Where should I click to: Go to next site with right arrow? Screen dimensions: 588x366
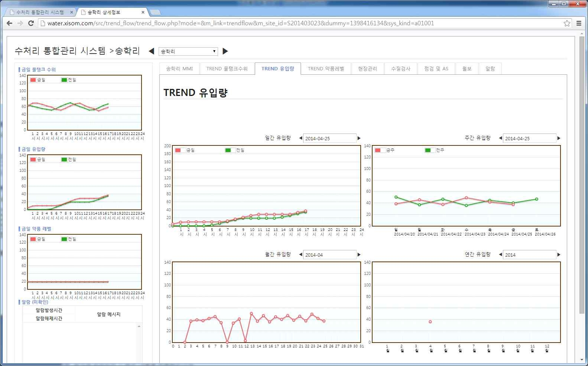[225, 51]
